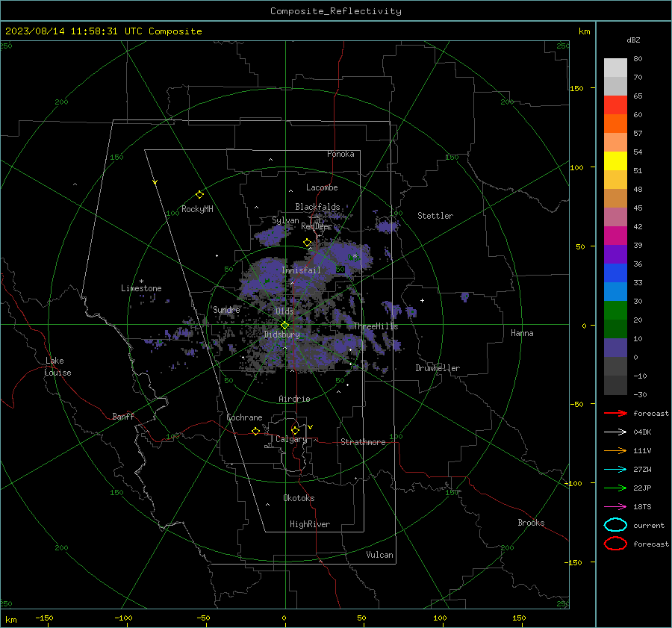Click the Innisfail map label

tap(301, 270)
